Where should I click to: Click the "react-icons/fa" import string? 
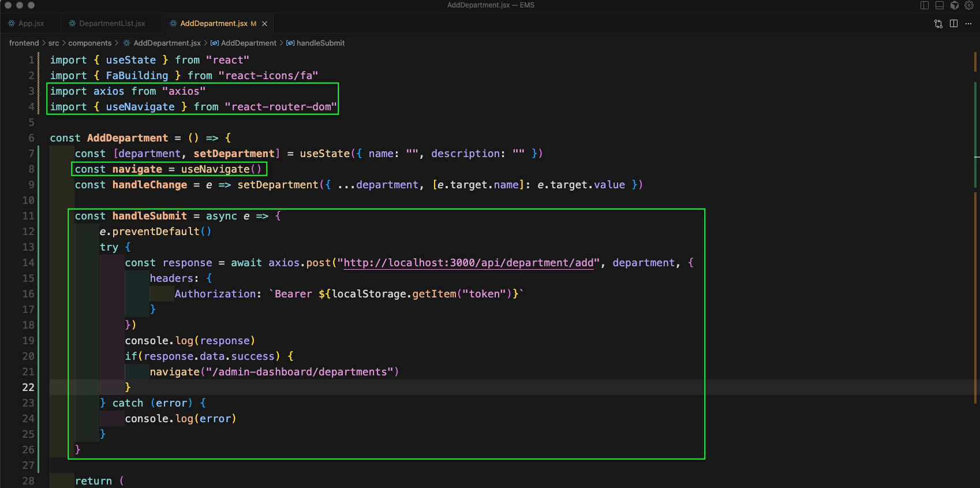coord(268,76)
